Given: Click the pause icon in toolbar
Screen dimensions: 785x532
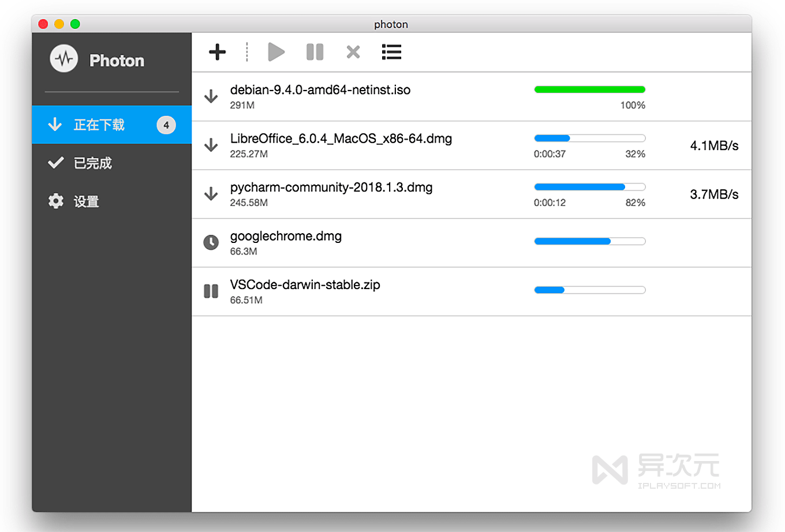Looking at the screenshot, I should coord(315,52).
